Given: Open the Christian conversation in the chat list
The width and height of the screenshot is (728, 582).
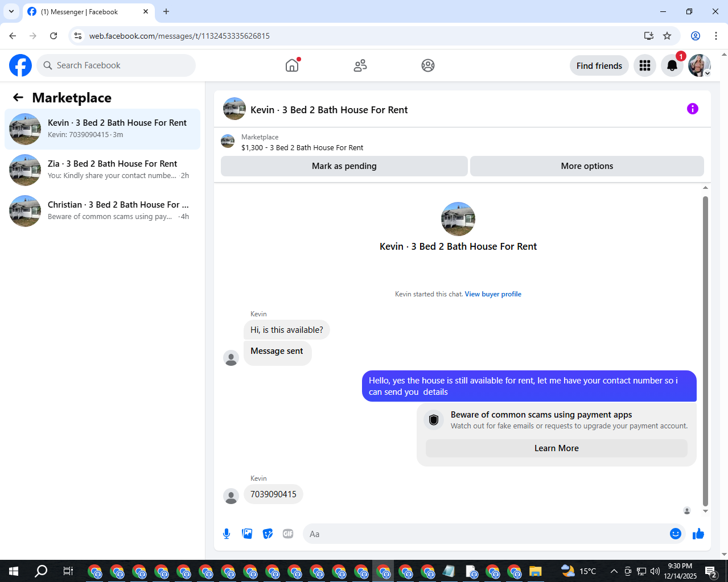Looking at the screenshot, I should pos(102,211).
